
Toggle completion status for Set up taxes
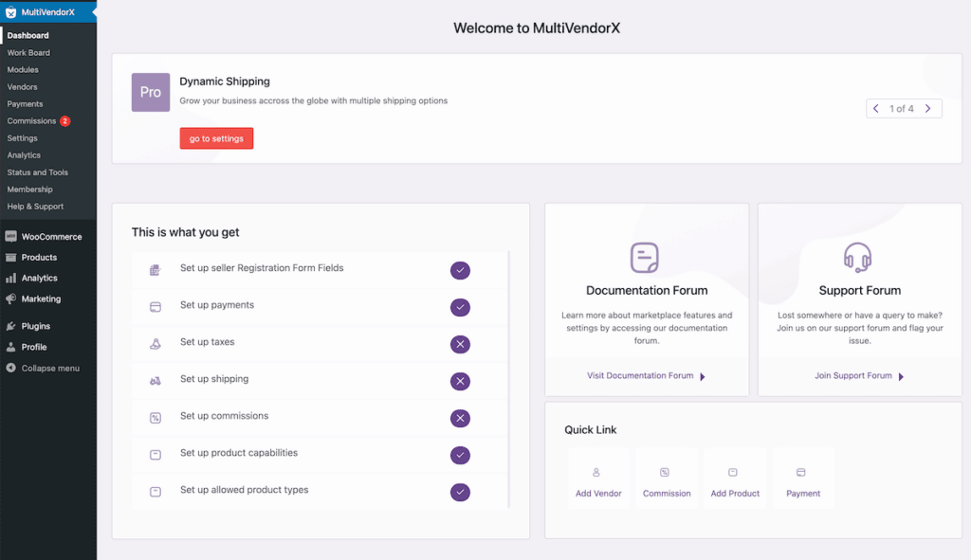pyautogui.click(x=460, y=344)
